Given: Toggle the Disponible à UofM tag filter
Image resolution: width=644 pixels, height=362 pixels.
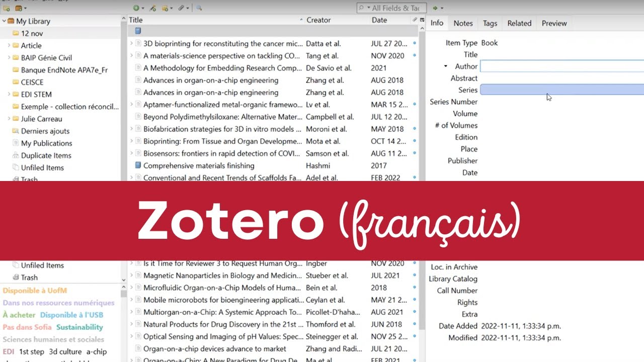Looking at the screenshot, I should tap(35, 291).
